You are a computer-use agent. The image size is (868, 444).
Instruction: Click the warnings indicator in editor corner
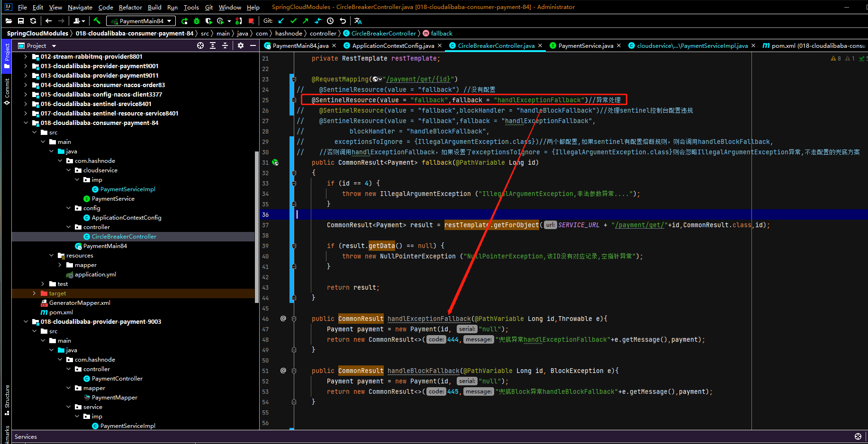835,58
